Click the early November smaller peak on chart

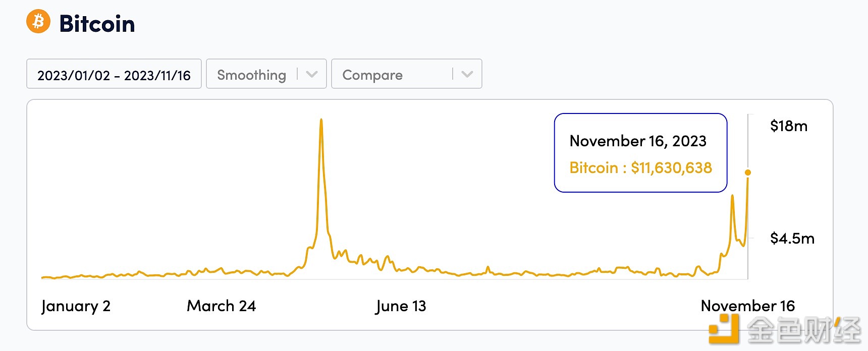[x=732, y=196]
